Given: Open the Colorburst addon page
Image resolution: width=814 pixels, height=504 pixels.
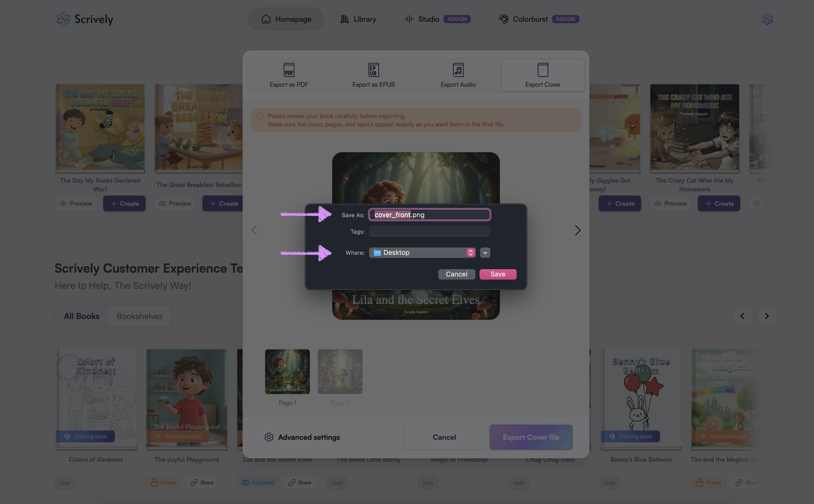Looking at the screenshot, I should pyautogui.click(x=530, y=19).
